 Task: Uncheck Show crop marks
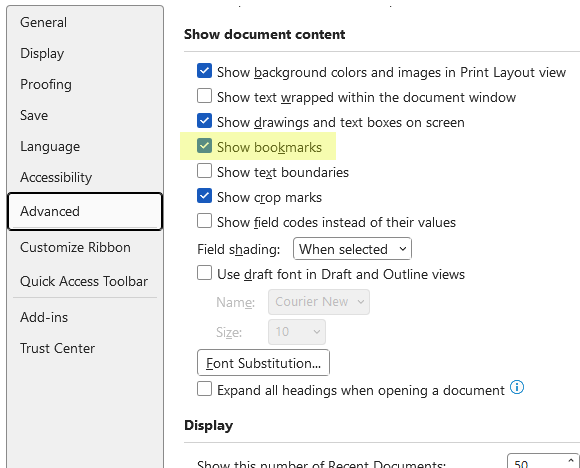click(x=204, y=196)
